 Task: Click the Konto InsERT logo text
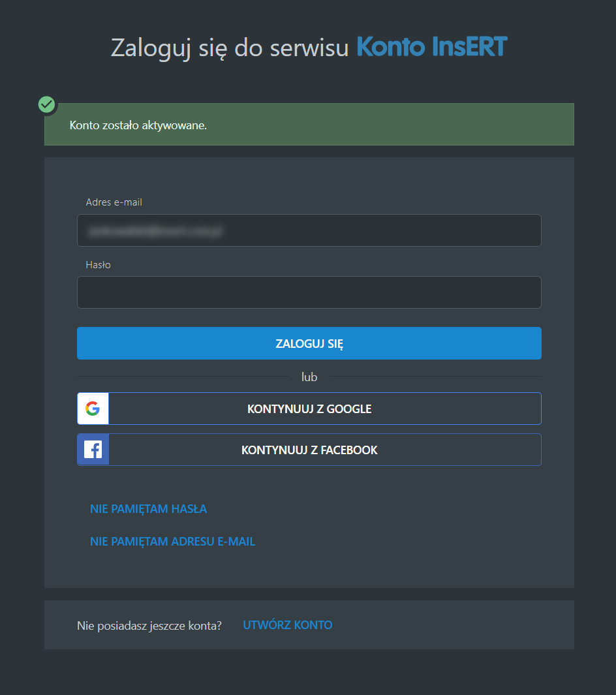click(x=431, y=47)
